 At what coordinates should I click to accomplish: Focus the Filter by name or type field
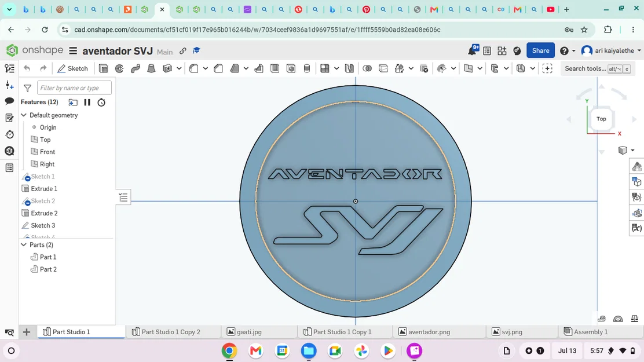point(74,87)
